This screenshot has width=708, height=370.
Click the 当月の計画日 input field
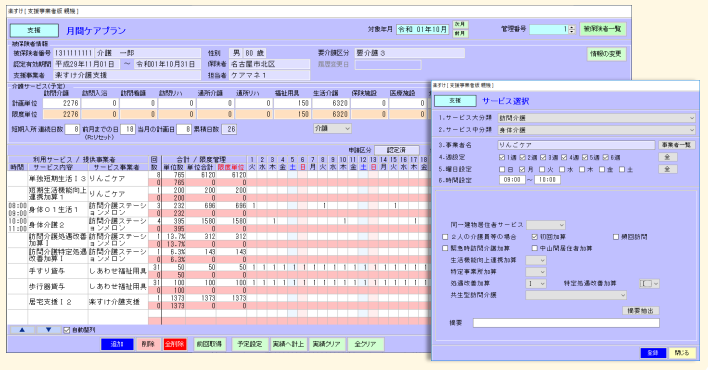pos(184,129)
